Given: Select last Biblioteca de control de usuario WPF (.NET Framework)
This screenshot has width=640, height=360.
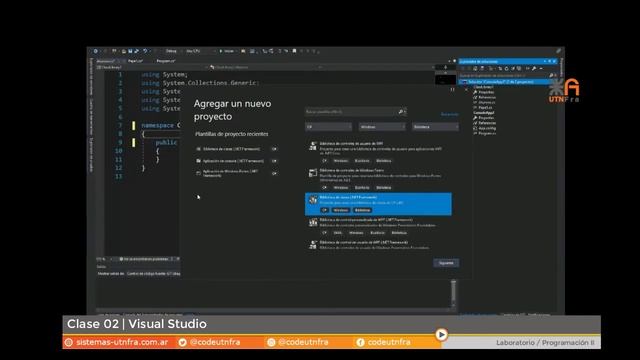Looking at the screenshot, I should click(378, 245).
